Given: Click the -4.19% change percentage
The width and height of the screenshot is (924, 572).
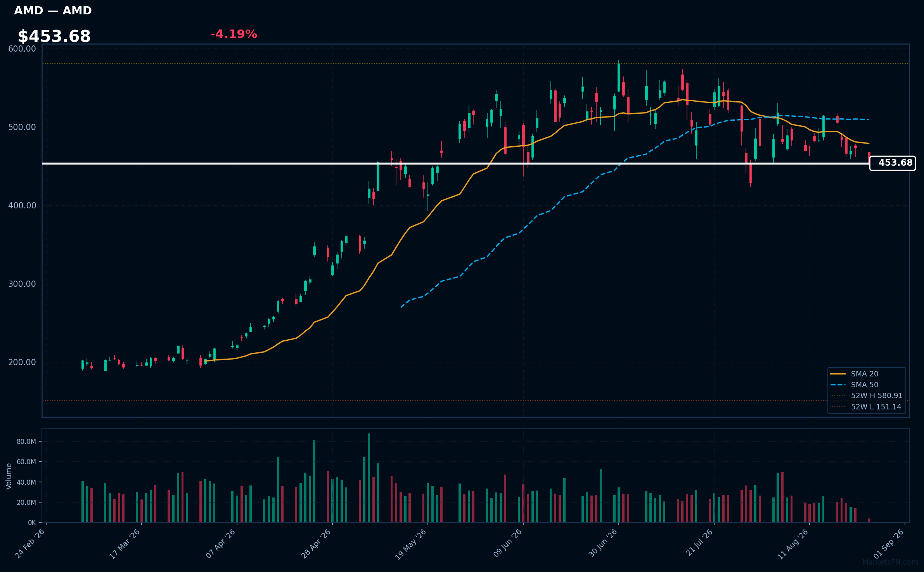Looking at the screenshot, I should click(234, 34).
